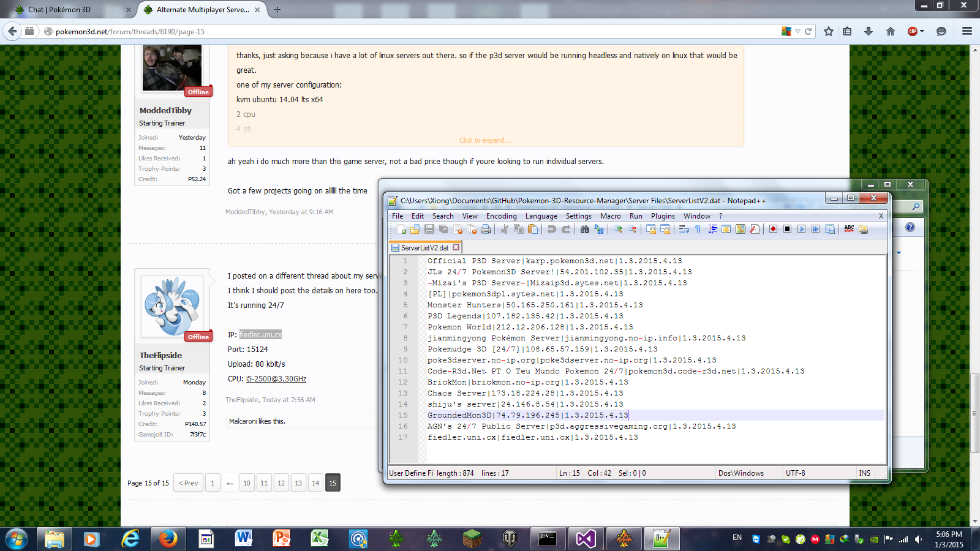The width and height of the screenshot is (980, 551).
Task: Click the Prev page button
Action: (x=188, y=483)
